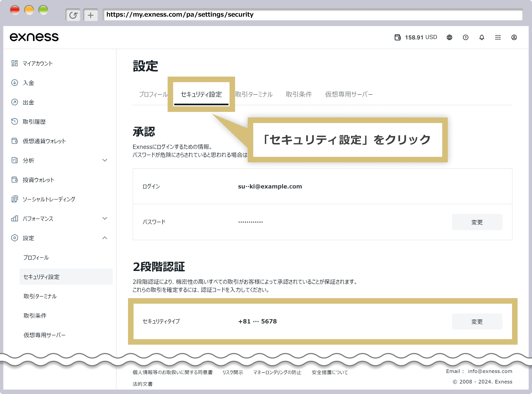The width and height of the screenshot is (532, 394).
Task: Select 取引条件 submenu in sidebar
Action: [35, 316]
